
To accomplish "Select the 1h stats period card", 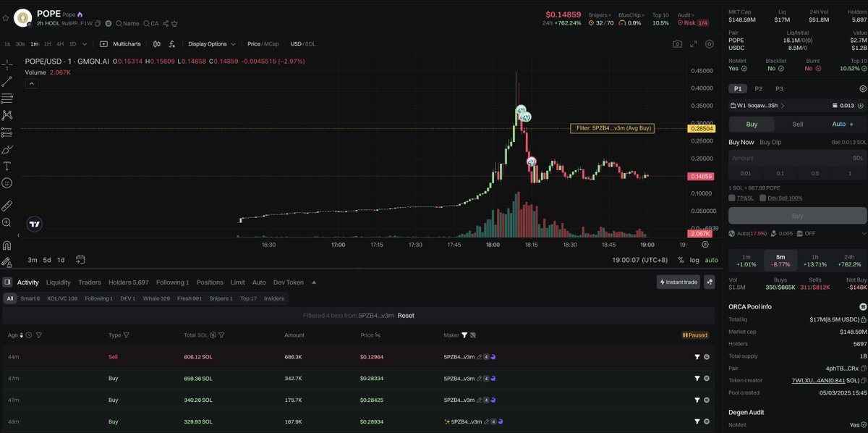I will point(815,261).
